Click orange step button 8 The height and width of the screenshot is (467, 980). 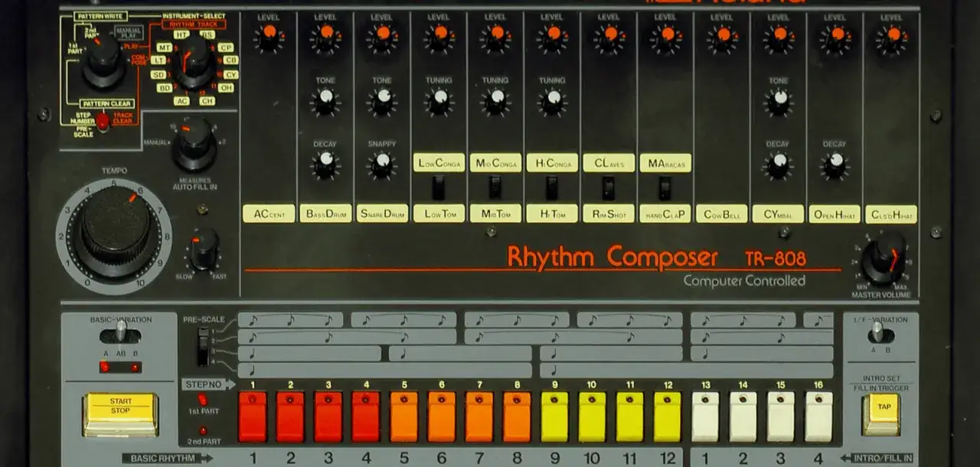click(x=517, y=417)
